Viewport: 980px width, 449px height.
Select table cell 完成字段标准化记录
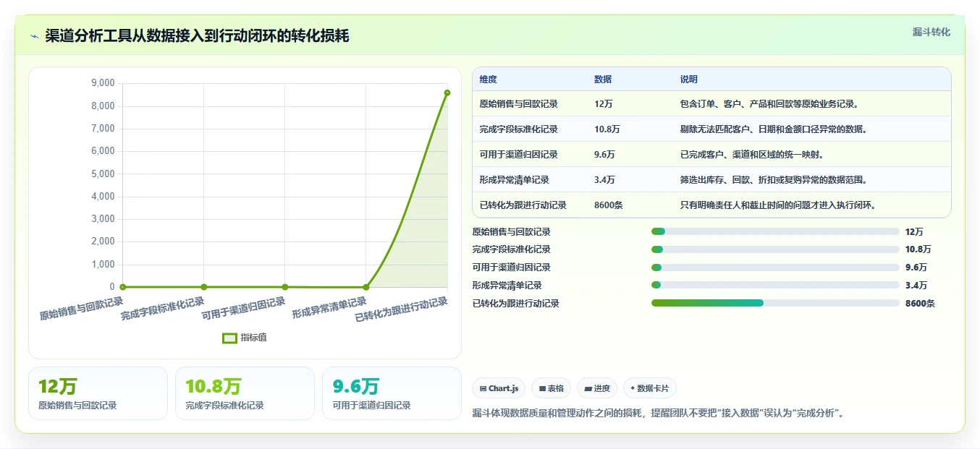[518, 129]
